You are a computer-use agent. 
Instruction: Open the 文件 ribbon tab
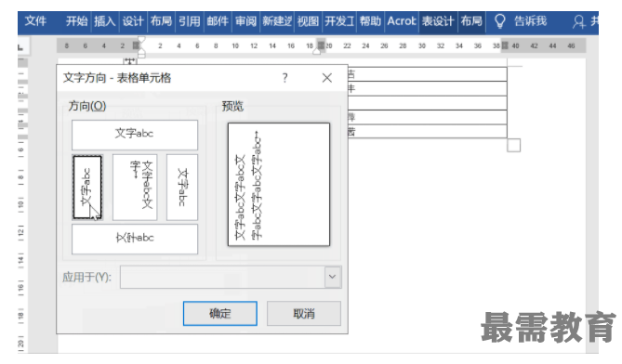click(x=35, y=21)
